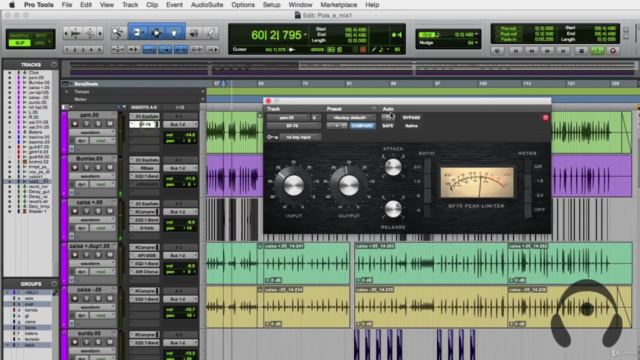Open pzm.05 track view waveform selector
Viewport: 640px width, 360px height.
tap(92, 132)
